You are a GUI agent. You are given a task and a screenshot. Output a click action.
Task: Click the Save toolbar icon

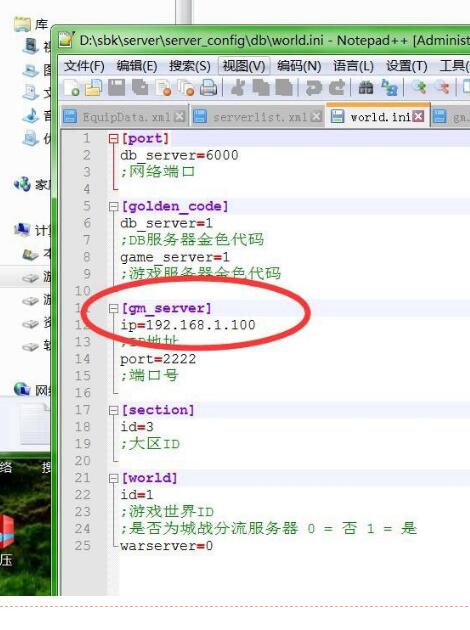[x=116, y=88]
